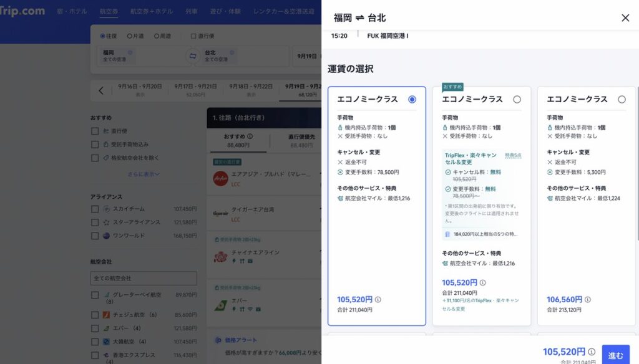Open info icon beside 105,520円 in first card

click(378, 300)
